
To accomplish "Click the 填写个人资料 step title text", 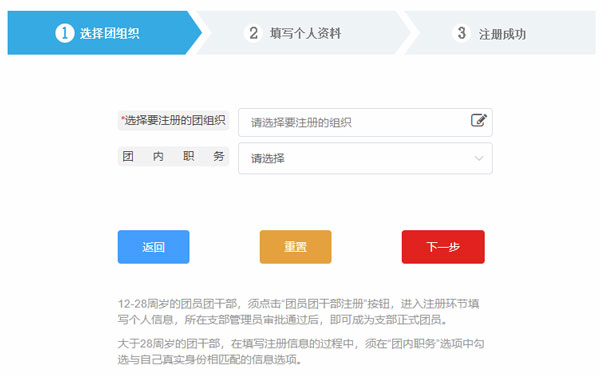I will pos(305,33).
